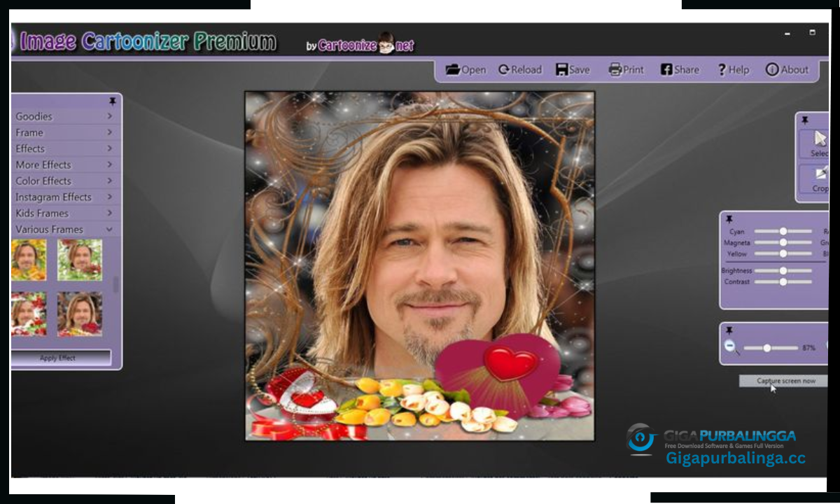Click the zoom out magnifier icon
Viewport: 840px width, 504px height.
tap(731, 346)
